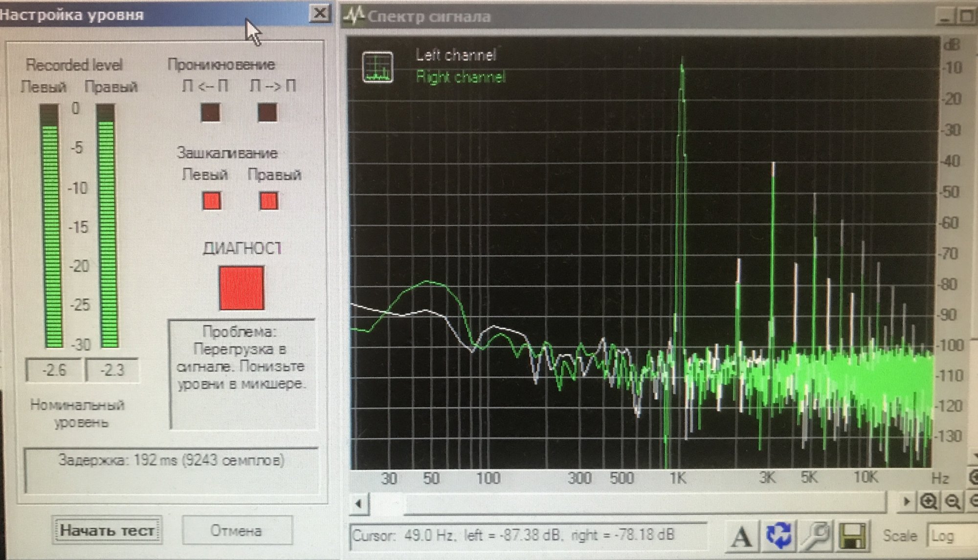Zoom out with the minus magnifier
978x560 pixels.
[x=952, y=502]
